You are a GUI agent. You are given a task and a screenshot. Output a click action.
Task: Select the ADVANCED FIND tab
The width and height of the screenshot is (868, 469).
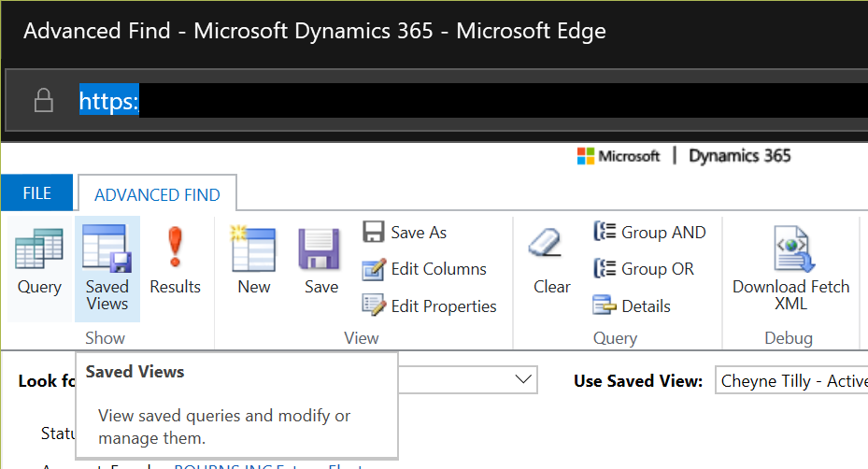click(x=157, y=194)
